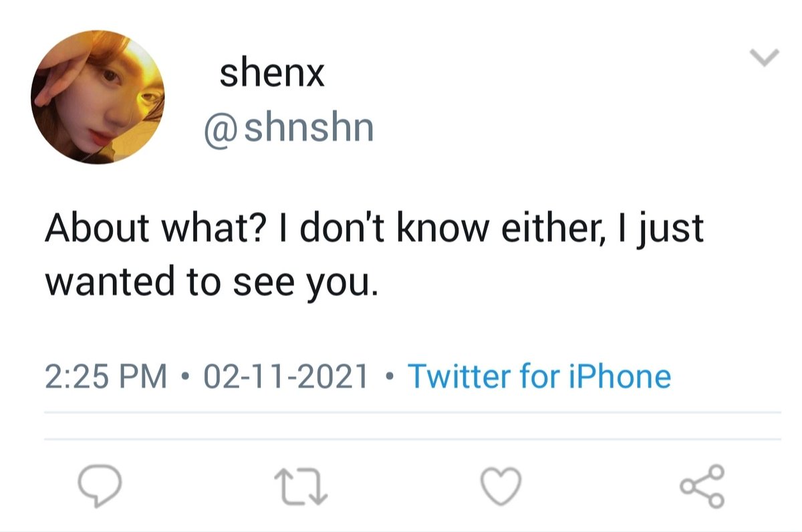The image size is (802, 532).
Task: Open the shenx display name profile
Action: click(272, 75)
